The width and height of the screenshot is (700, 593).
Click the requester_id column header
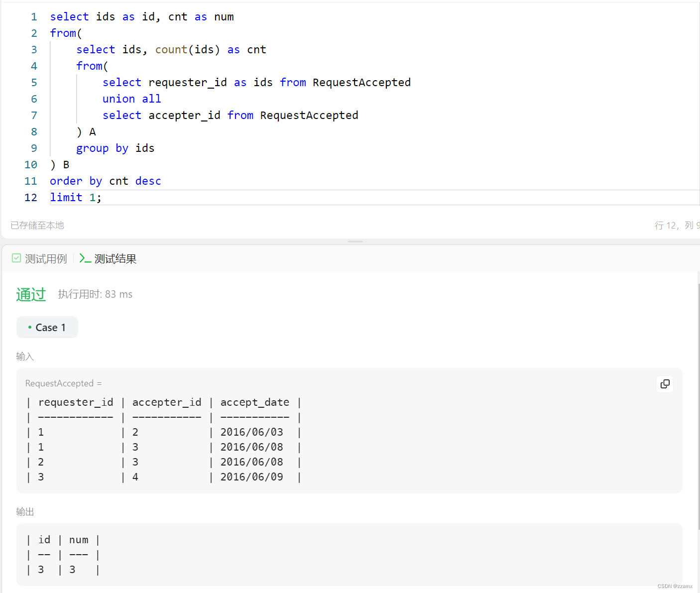(76, 402)
